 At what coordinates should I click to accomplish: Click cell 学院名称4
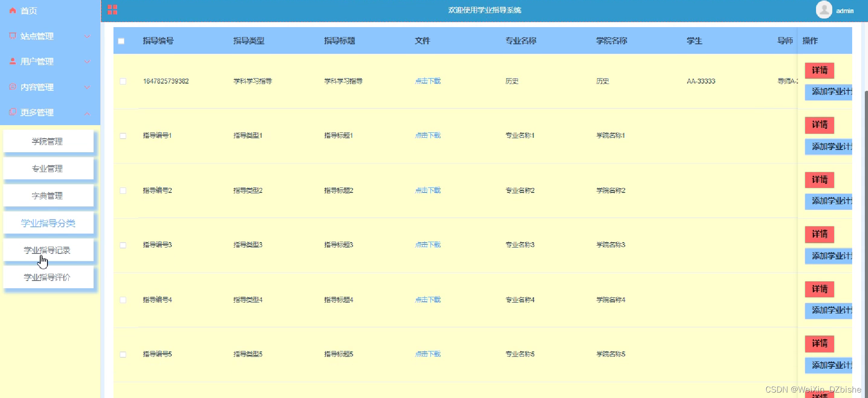click(611, 300)
